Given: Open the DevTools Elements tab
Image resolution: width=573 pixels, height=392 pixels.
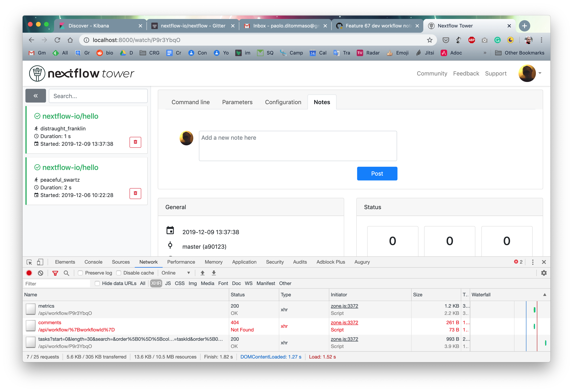Looking at the screenshot, I should (x=65, y=262).
